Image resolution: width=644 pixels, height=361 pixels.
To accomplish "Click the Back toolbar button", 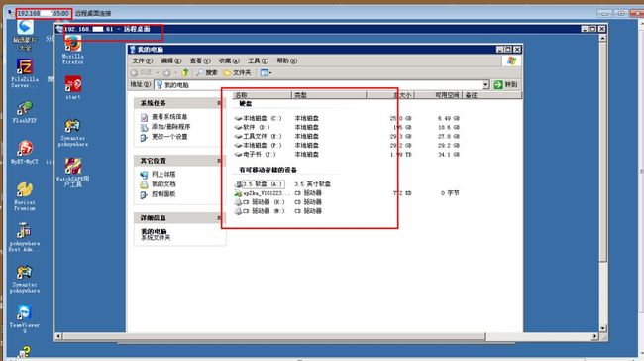I will [x=142, y=72].
